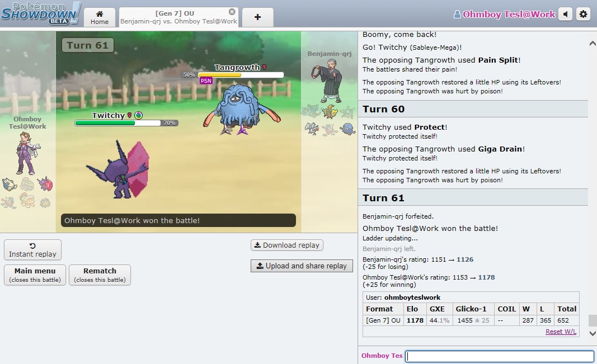The height and width of the screenshot is (364, 597).
Task: Select the [Gen 7] OU battle tab
Action: click(x=178, y=17)
